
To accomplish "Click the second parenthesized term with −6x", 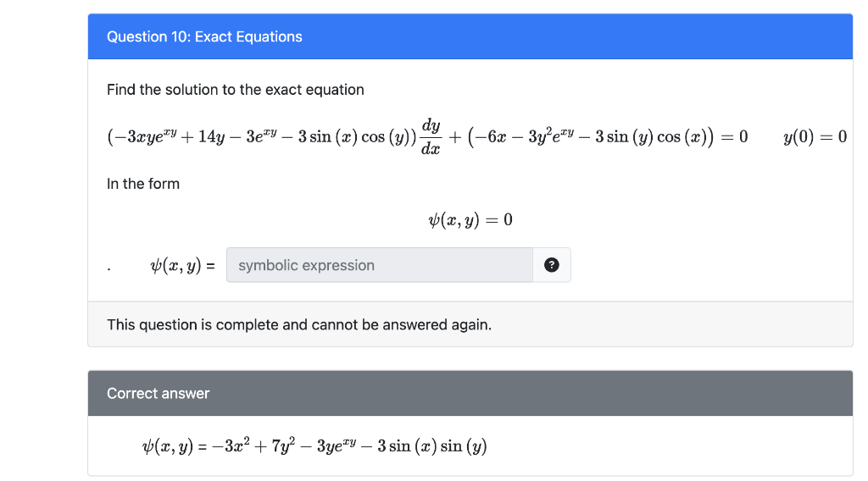I will [591, 136].
